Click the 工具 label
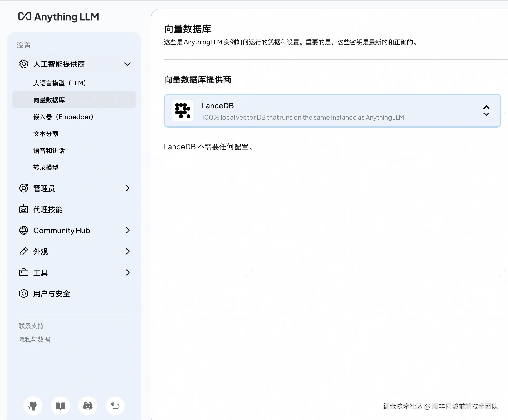This screenshot has height=420, width=508. pyautogui.click(x=40, y=273)
